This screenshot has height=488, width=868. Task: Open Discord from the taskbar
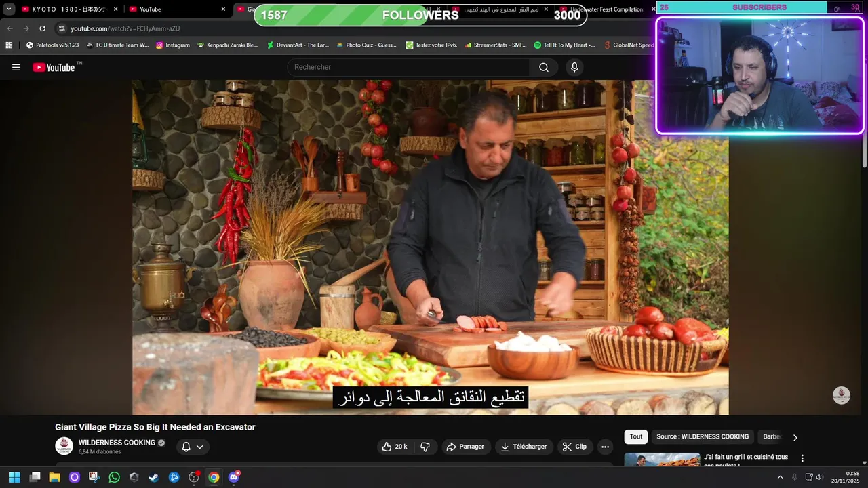coord(234,477)
